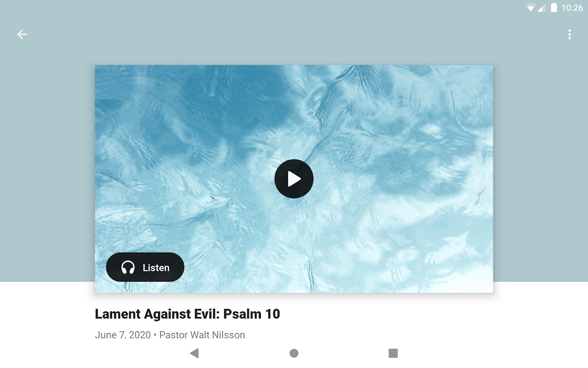This screenshot has height=368, width=588.
Task: Open the three-dot overflow menu
Action: tap(570, 34)
